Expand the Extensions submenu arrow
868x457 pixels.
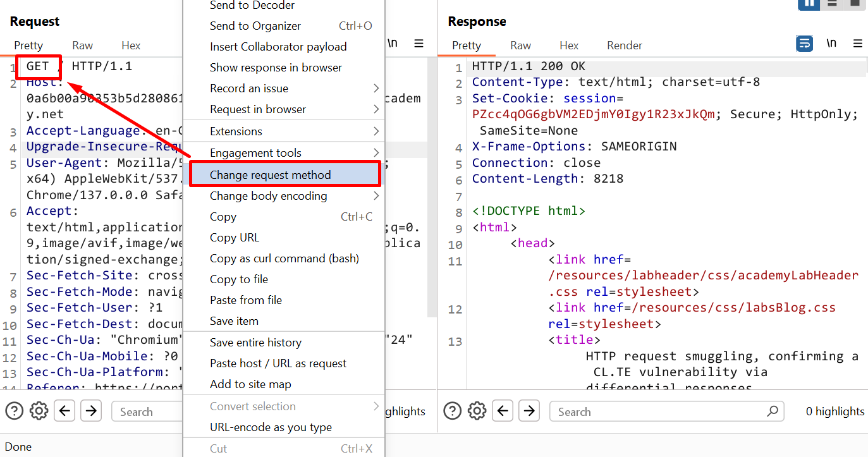[x=376, y=131]
